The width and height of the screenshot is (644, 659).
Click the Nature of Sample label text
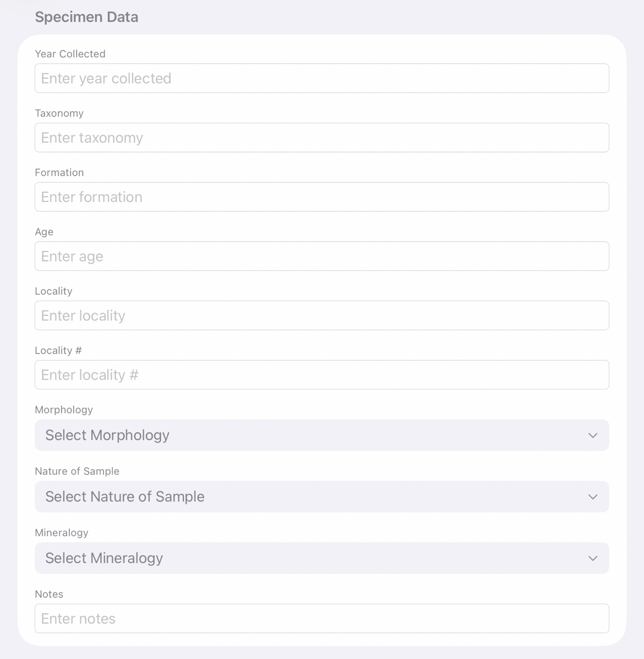tap(77, 471)
